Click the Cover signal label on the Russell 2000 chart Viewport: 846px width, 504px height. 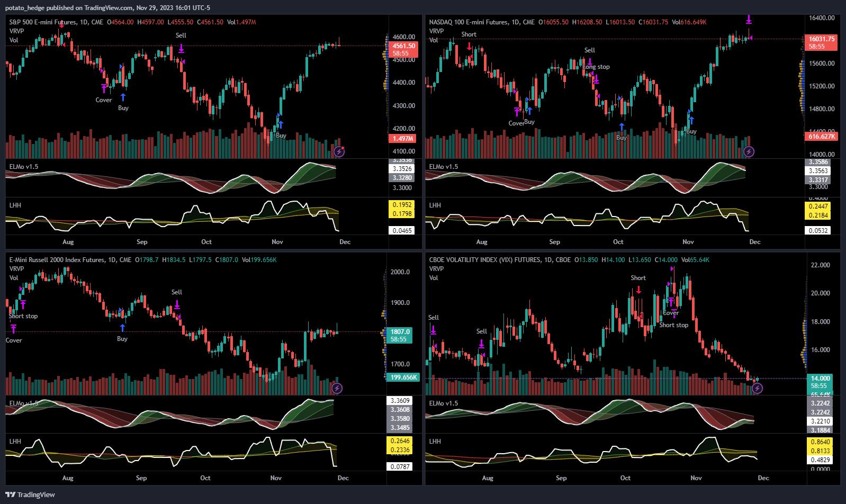pos(14,340)
